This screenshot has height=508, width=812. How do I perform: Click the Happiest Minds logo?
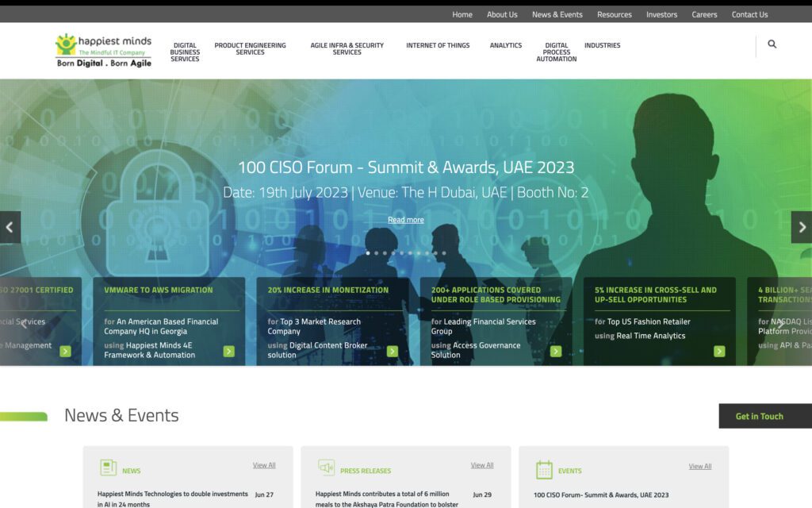click(x=104, y=51)
